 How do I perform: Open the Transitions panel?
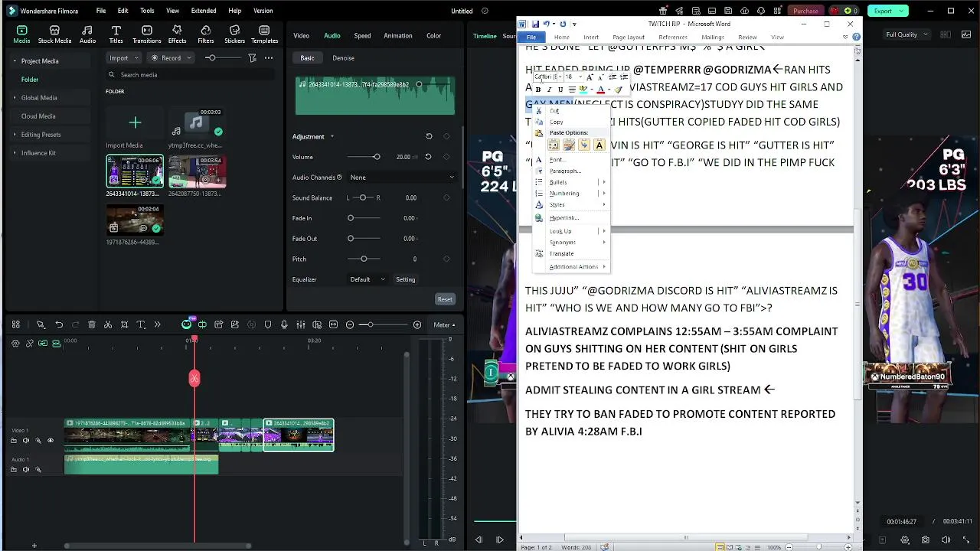[146, 34]
